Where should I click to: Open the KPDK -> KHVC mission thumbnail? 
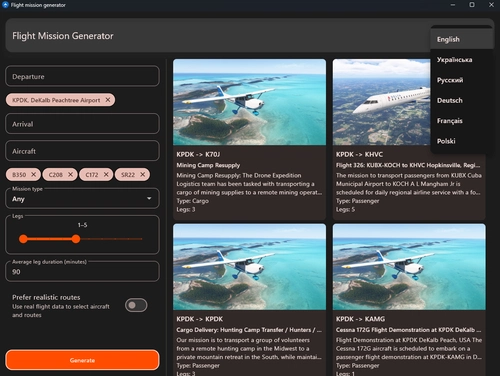click(x=381, y=102)
